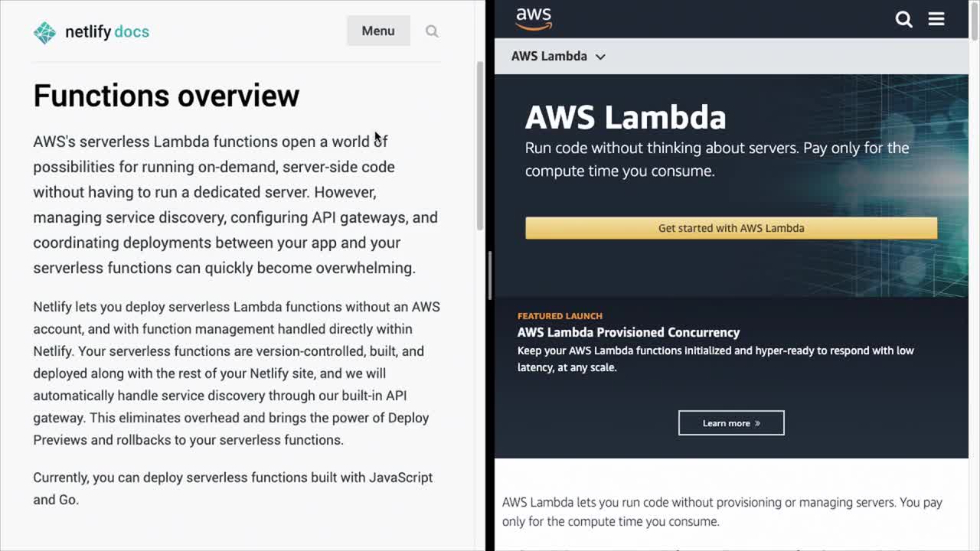980x551 pixels.
Task: Click the "Learn more" outlined button
Action: pyautogui.click(x=731, y=423)
